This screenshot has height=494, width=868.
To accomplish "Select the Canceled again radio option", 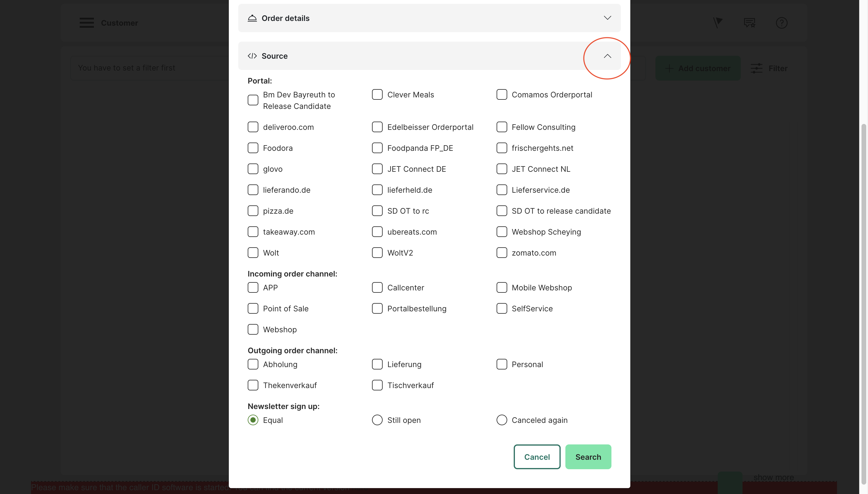I will (x=502, y=420).
